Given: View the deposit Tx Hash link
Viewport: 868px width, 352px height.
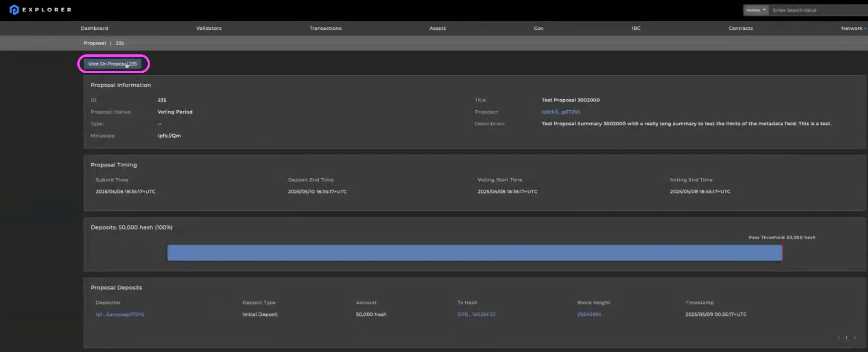Looking at the screenshot, I should point(476,315).
